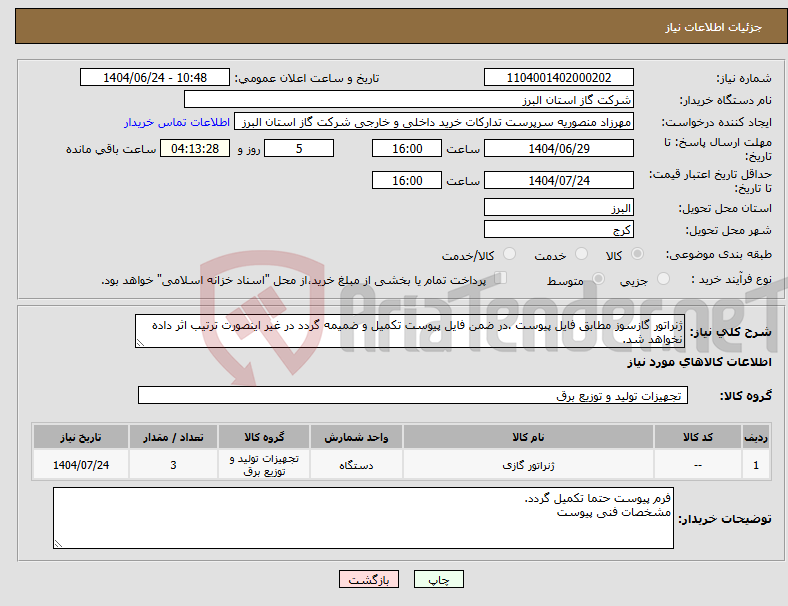Click the توضیحات خریدار notes textarea
Image resolution: width=788 pixels, height=606 pixels.
[x=363, y=518]
